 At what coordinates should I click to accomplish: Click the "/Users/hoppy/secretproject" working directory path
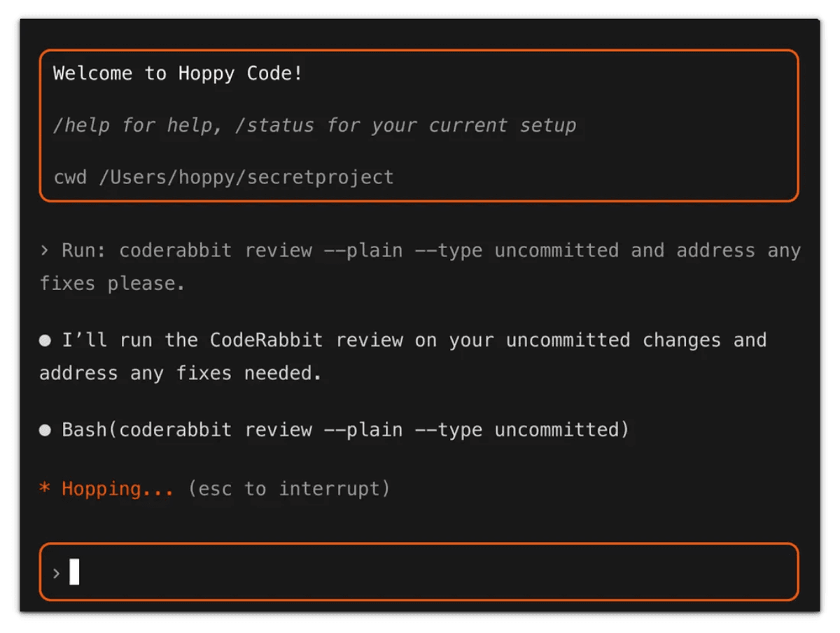246,177
